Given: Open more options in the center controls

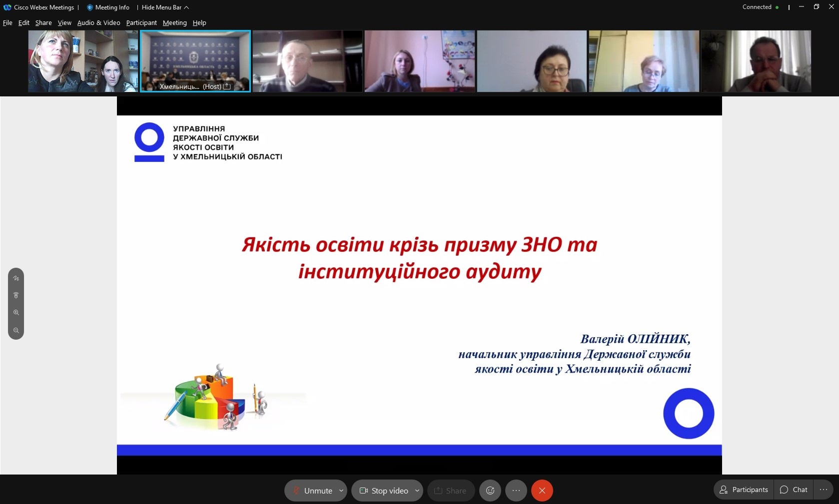Looking at the screenshot, I should coord(516,491).
